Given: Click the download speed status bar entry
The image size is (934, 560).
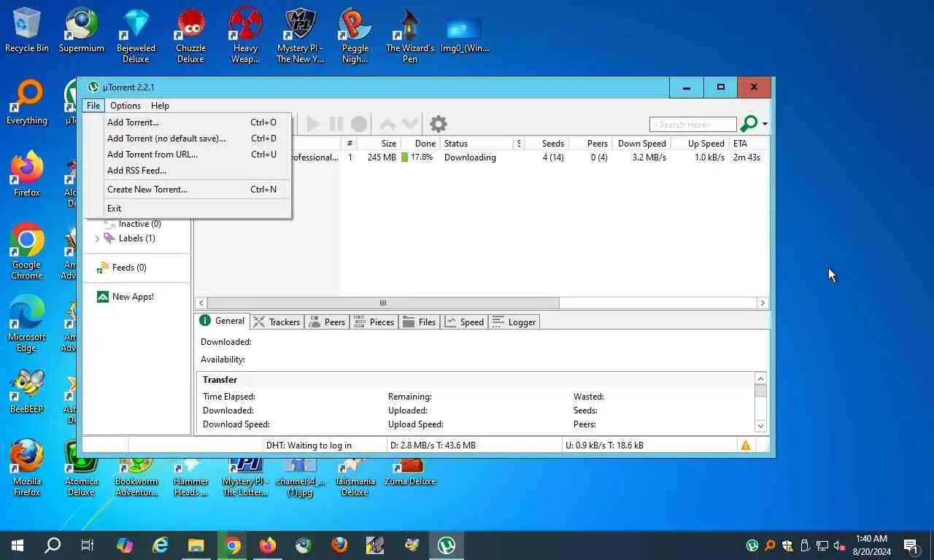Looking at the screenshot, I should (433, 446).
